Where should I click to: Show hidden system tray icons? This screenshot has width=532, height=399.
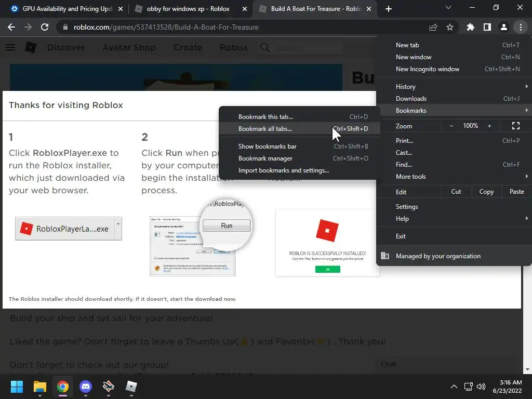[x=454, y=387]
